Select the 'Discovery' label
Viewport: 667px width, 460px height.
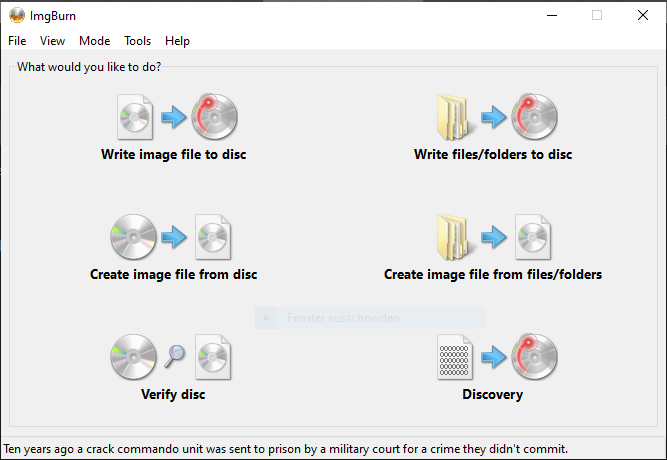[493, 394]
